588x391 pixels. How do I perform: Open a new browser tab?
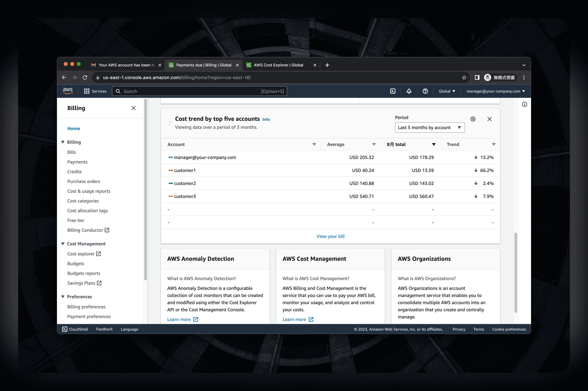[x=327, y=65]
